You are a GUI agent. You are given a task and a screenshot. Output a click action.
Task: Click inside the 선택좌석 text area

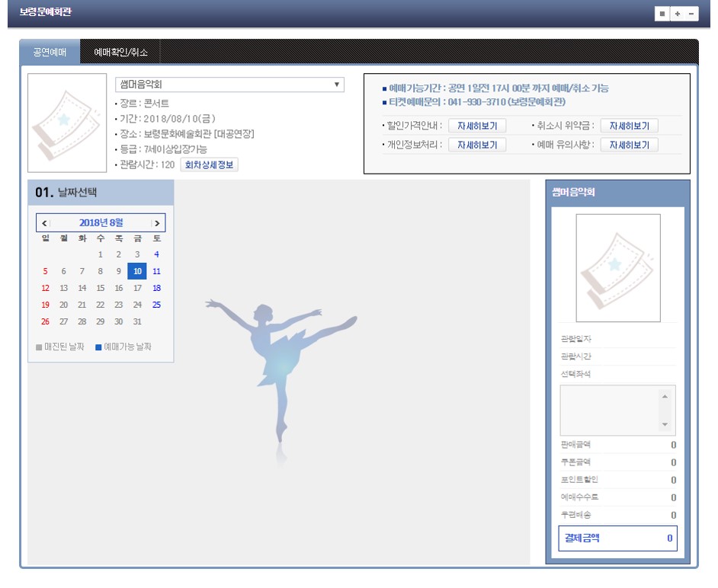[610, 410]
